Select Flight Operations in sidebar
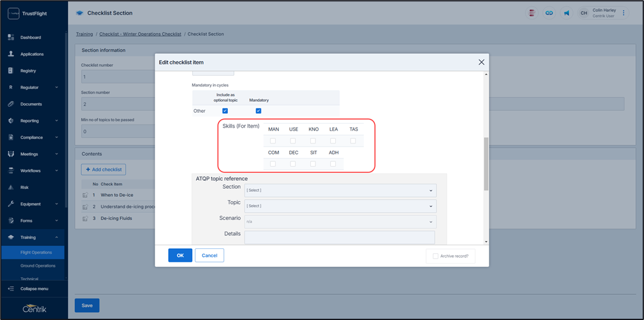 (x=36, y=252)
